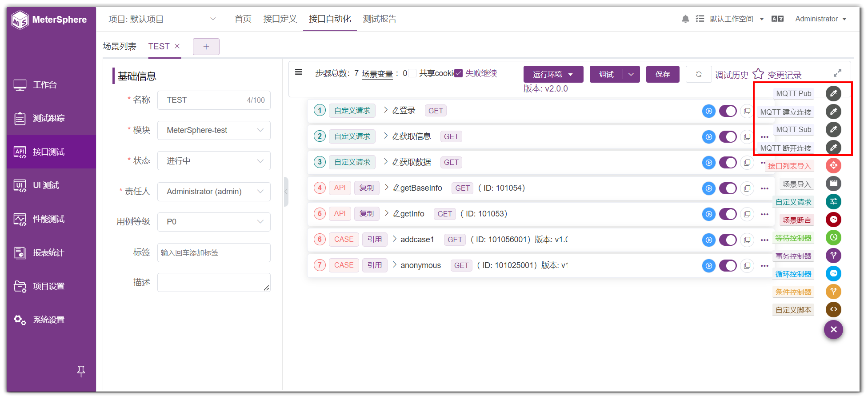Click the 保存 button
Viewport: 868px width, 400px height.
click(x=662, y=74)
